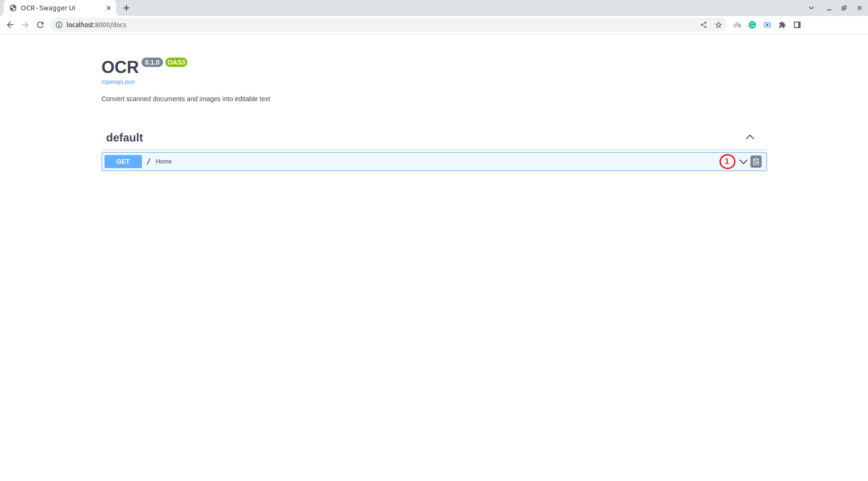This screenshot has width=868, height=481.
Task: View site information for localhost
Action: (x=59, y=25)
